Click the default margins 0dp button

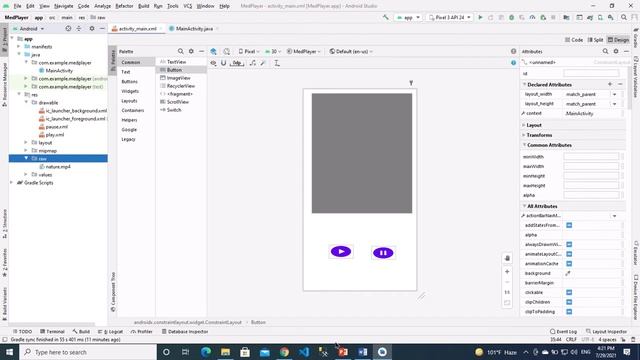point(237,63)
